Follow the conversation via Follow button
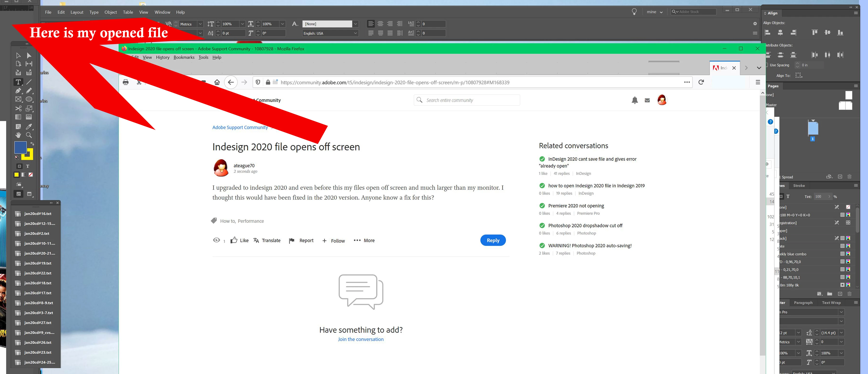Screen dimensions: 868x374 click(334, 241)
